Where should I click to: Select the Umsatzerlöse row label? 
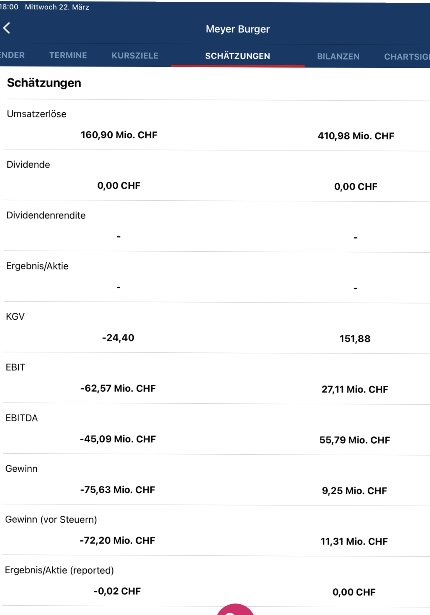(x=36, y=114)
